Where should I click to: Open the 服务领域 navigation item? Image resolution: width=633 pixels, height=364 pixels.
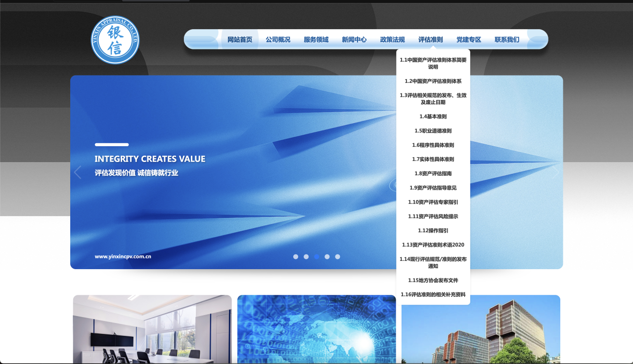[x=316, y=40]
